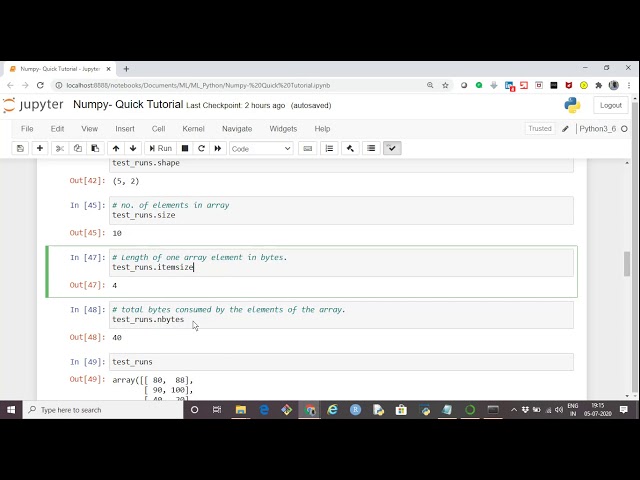
Task: Open the Navigate menu
Action: point(237,129)
